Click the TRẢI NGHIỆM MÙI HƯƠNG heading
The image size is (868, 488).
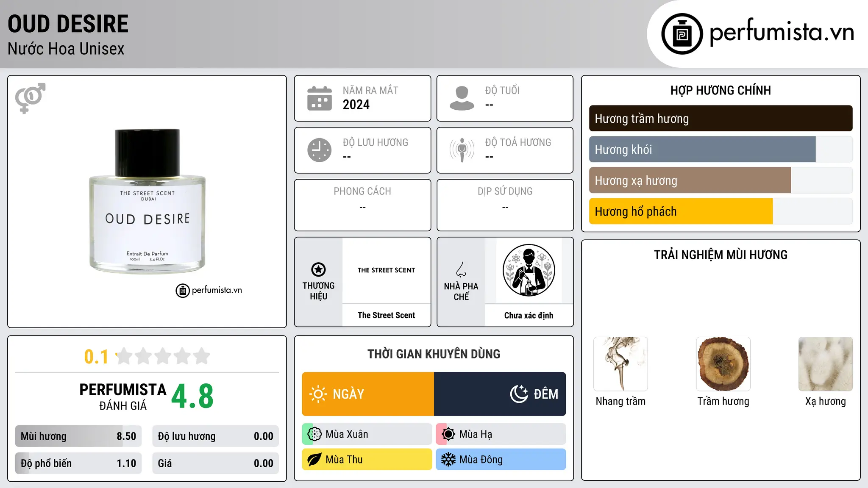point(721,255)
